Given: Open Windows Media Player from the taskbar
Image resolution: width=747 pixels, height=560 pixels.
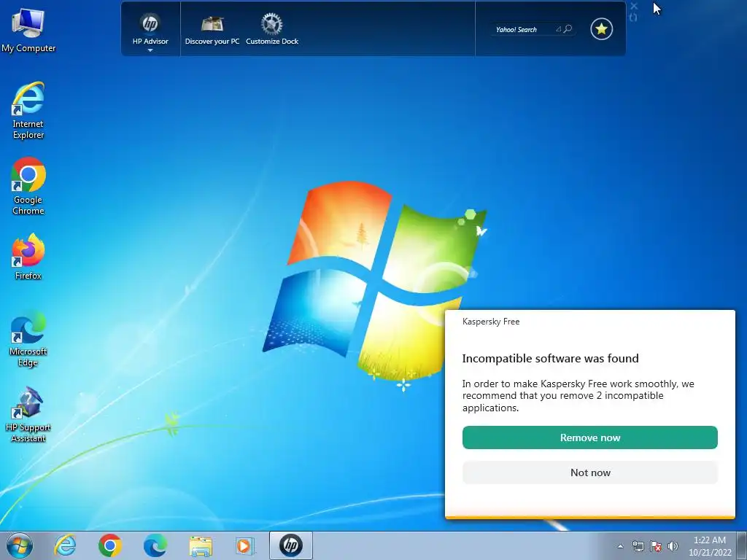Looking at the screenshot, I should 245,545.
